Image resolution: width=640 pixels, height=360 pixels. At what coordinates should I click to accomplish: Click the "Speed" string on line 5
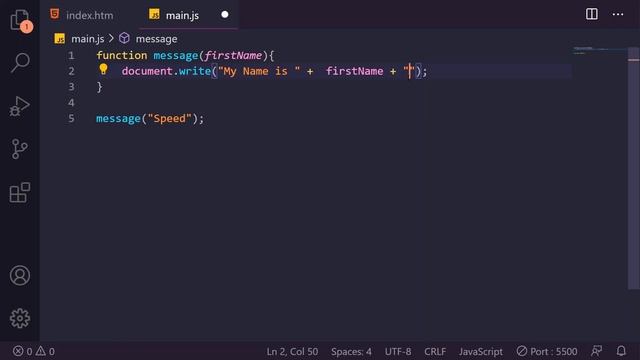tap(169, 119)
